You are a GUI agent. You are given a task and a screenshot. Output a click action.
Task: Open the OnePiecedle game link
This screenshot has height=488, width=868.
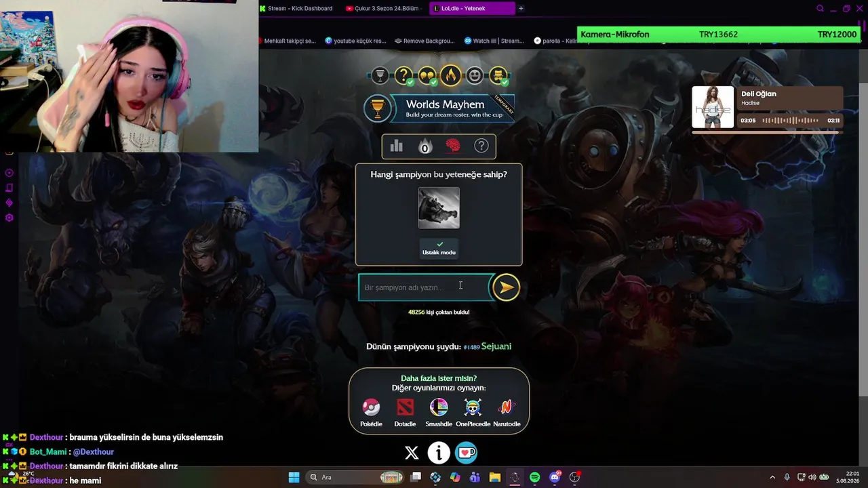[x=473, y=412]
